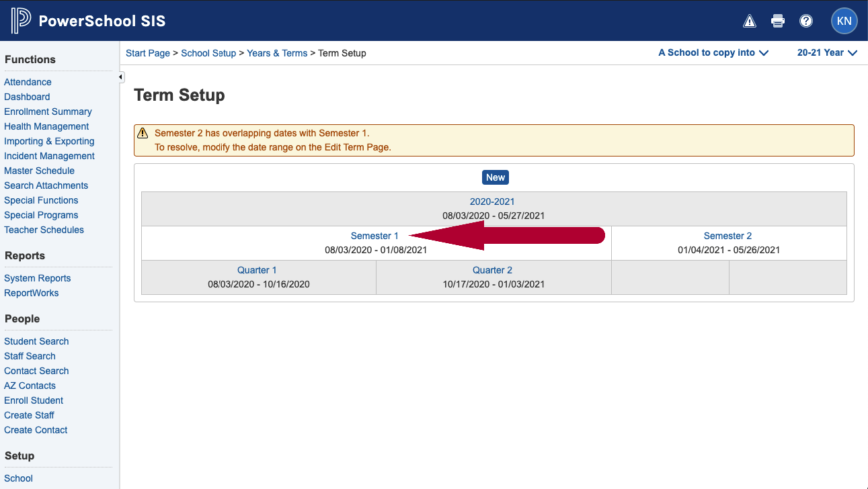The height and width of the screenshot is (489, 868).
Task: Open the 'A School to copy into' school selector
Action: coord(713,52)
